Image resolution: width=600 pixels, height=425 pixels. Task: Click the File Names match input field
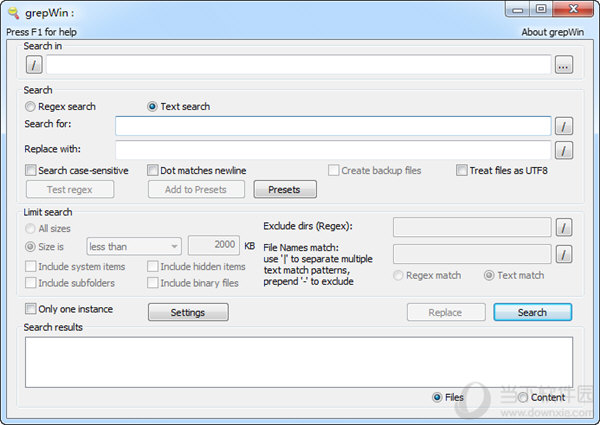pos(472,254)
